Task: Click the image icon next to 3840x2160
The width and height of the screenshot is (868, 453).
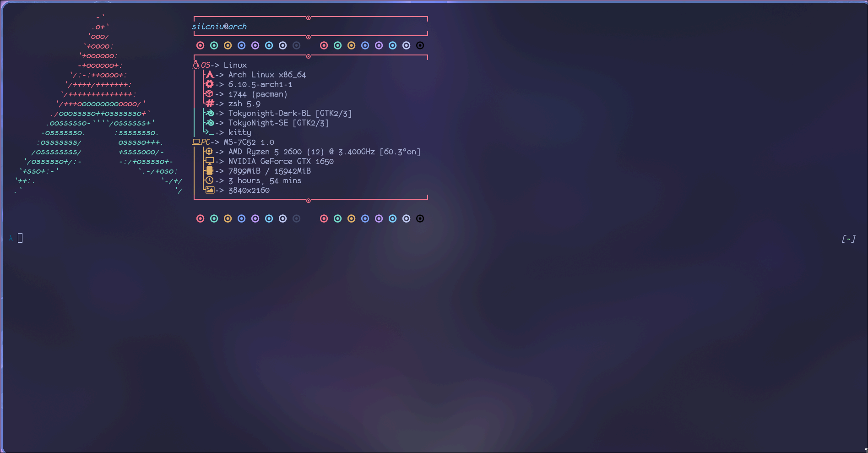Action: (210, 190)
